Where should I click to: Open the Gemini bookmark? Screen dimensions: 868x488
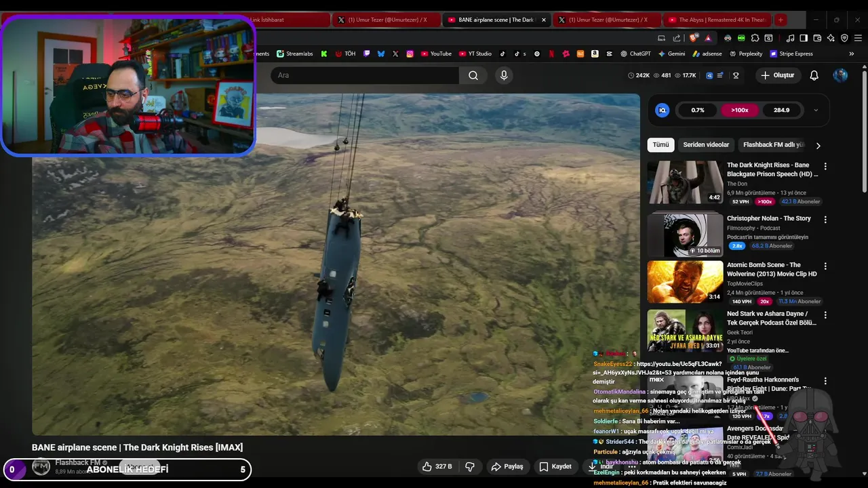[x=671, y=54]
